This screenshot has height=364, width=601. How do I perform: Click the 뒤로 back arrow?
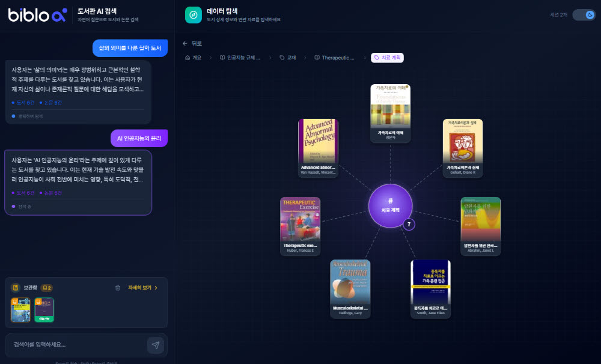[x=186, y=43]
